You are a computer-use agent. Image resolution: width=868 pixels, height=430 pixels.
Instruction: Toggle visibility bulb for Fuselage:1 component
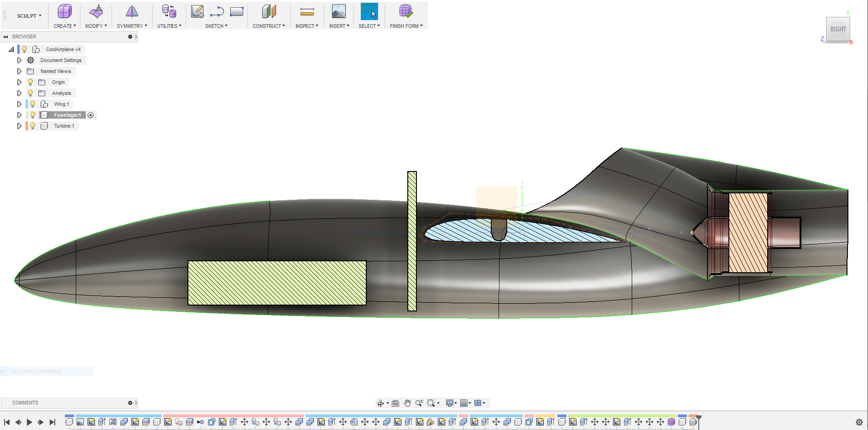coord(33,115)
